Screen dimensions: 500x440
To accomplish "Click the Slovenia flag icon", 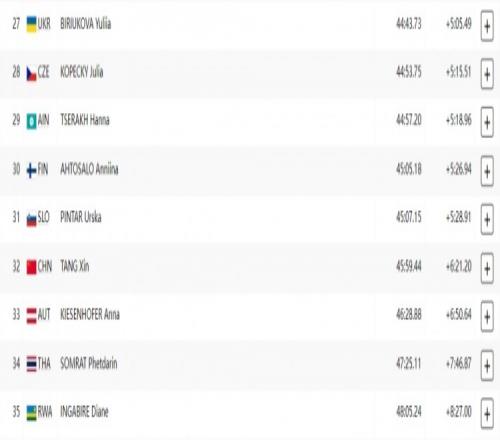I will click(31, 219).
